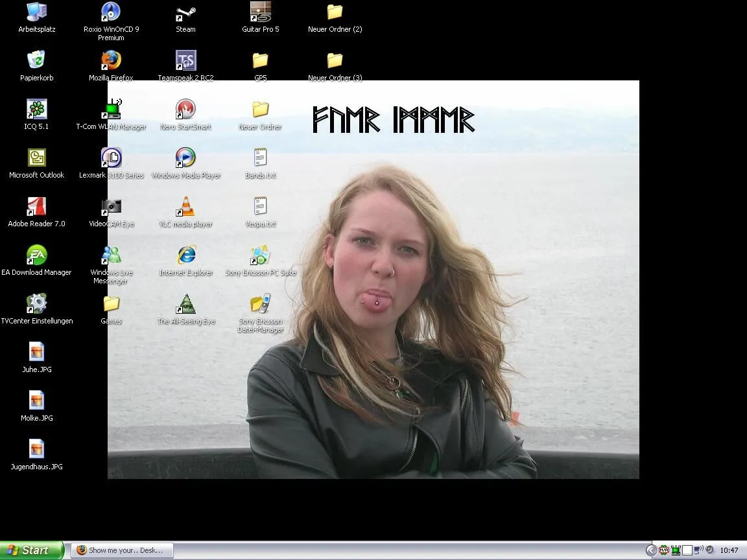The image size is (747, 560).
Task: Click the Internet Explorer desktop icon
Action: [x=185, y=255]
